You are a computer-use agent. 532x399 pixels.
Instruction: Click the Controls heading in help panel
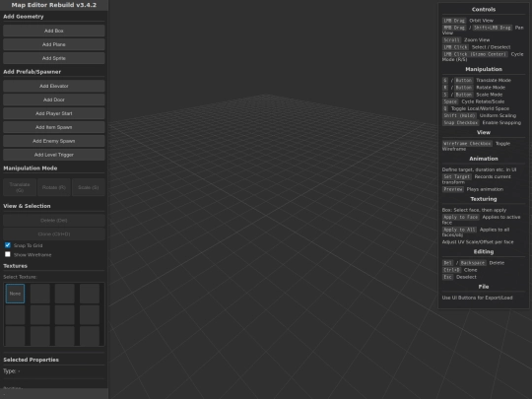coord(484,10)
